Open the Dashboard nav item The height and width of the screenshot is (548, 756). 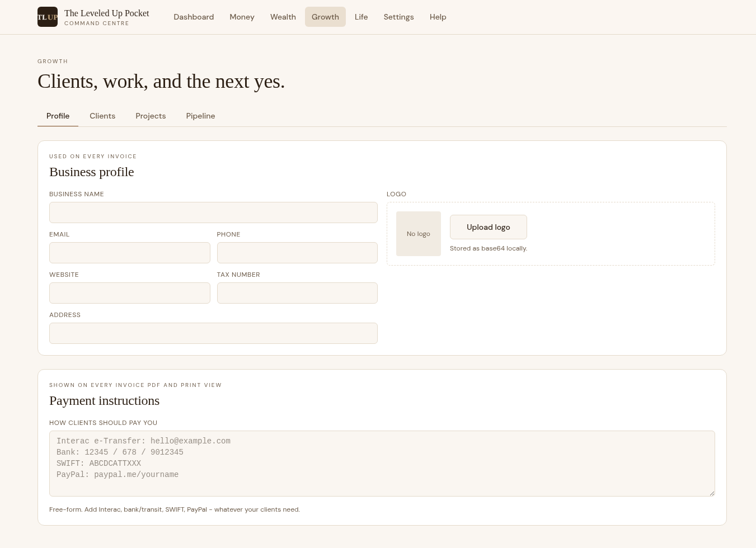coord(194,17)
